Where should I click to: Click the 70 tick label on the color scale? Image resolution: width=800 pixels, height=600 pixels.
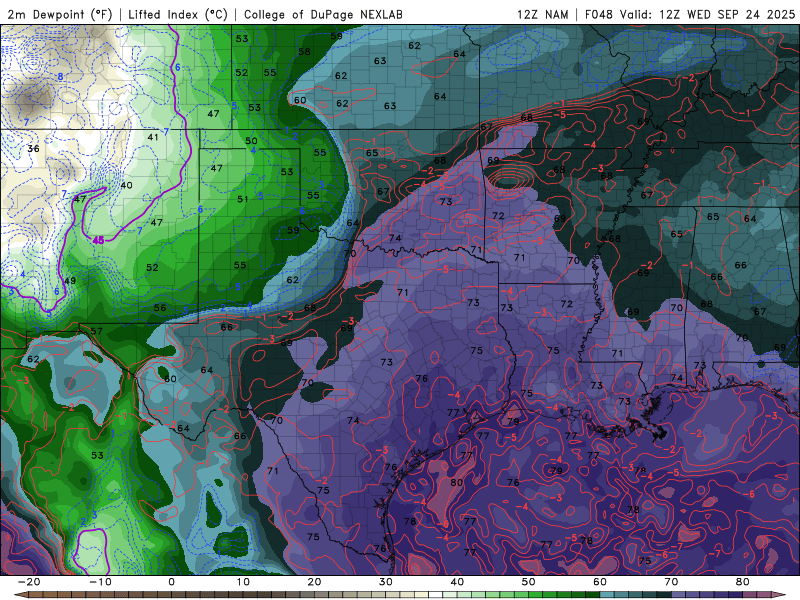pos(671,582)
